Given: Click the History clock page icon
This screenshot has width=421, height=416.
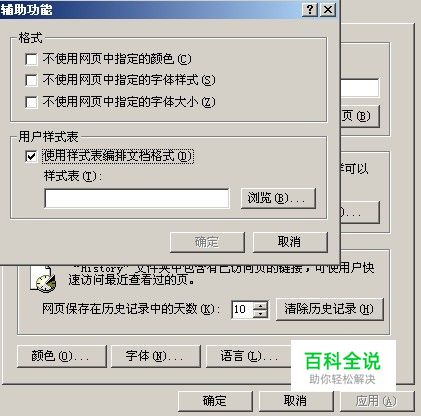Looking at the screenshot, I should point(43,279).
